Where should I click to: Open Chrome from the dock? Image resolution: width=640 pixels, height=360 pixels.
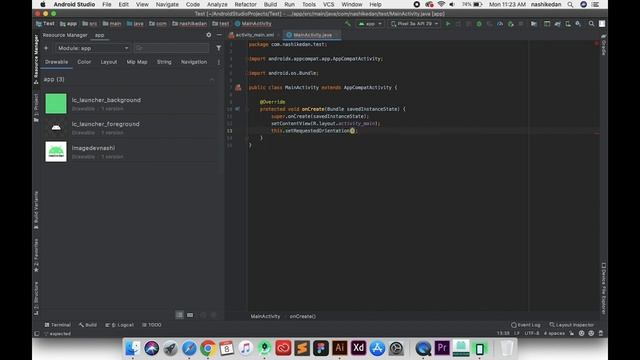pyautogui.click(x=208, y=348)
